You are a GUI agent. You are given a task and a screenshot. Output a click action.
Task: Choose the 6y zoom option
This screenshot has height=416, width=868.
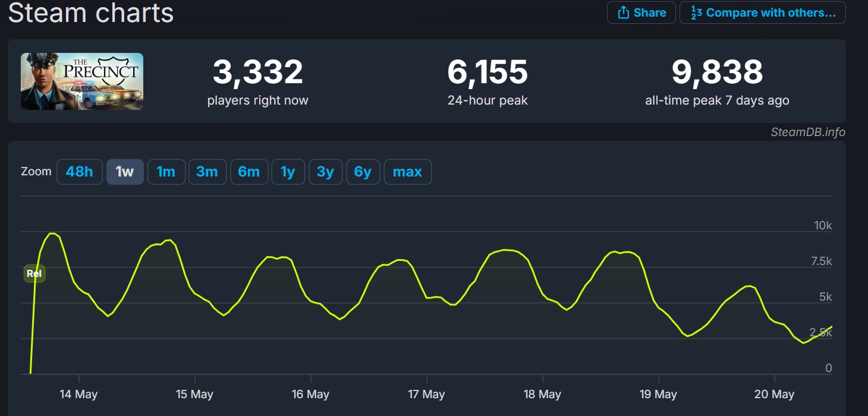(363, 172)
